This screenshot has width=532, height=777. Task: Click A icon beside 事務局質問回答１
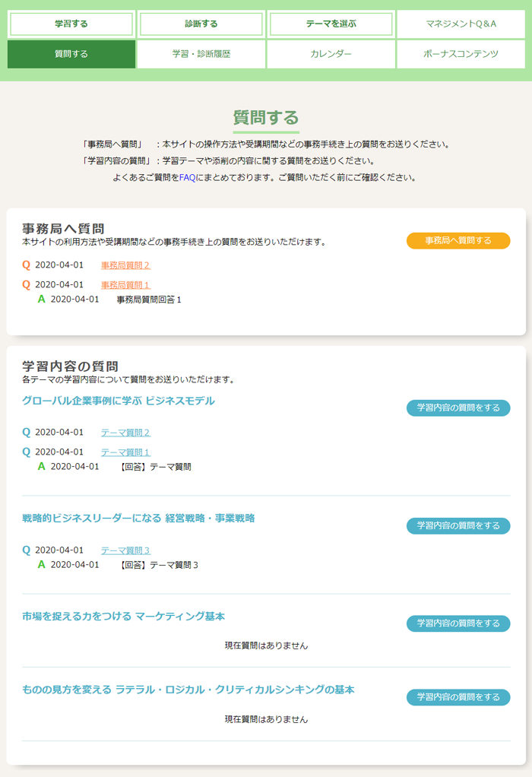(x=42, y=300)
